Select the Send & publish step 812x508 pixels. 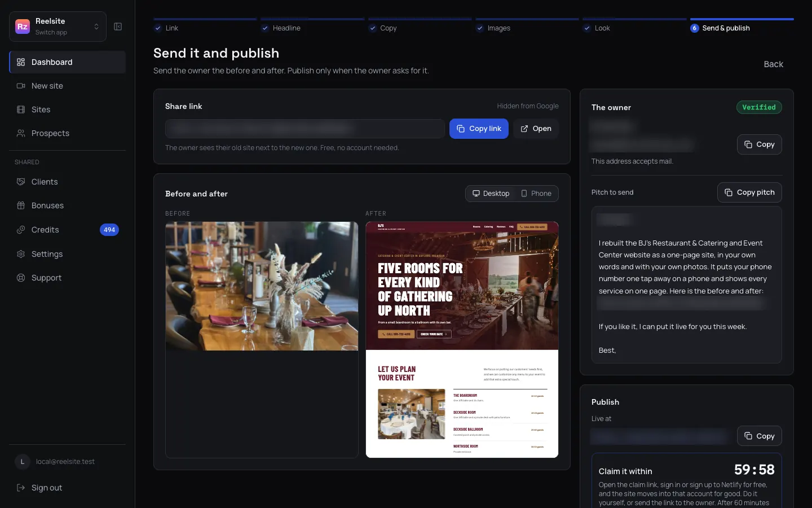pos(742,27)
